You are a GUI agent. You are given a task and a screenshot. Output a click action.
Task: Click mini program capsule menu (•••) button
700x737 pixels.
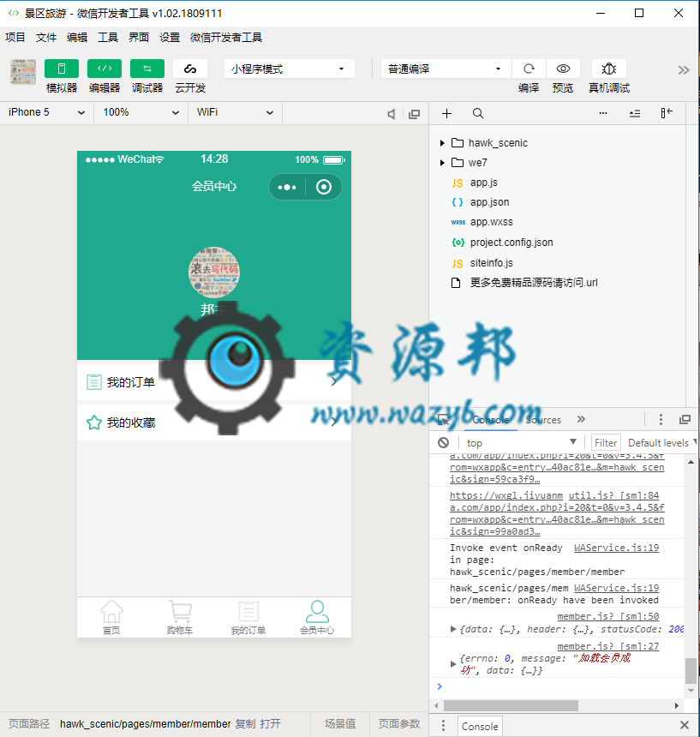click(287, 187)
